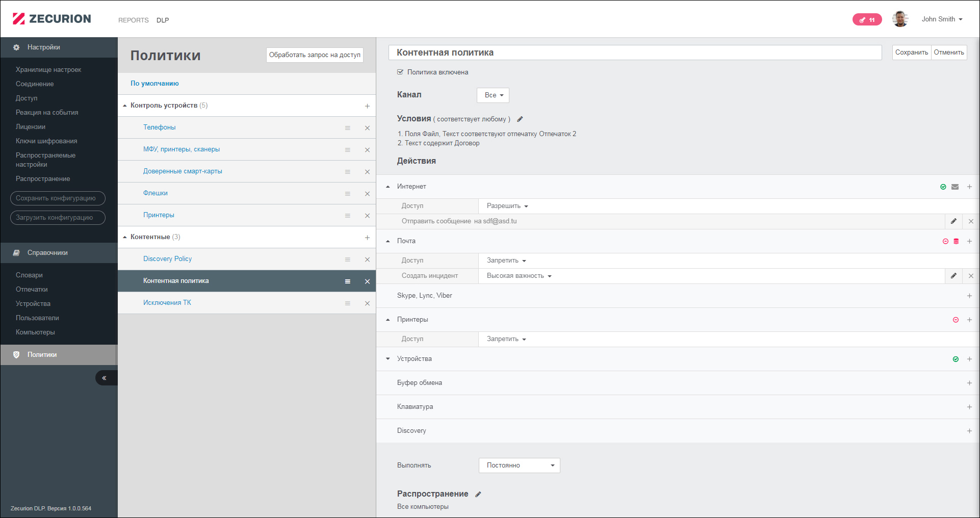This screenshot has height=518, width=980.
Task: Add a new policy to Контроль устройств group
Action: point(367,106)
